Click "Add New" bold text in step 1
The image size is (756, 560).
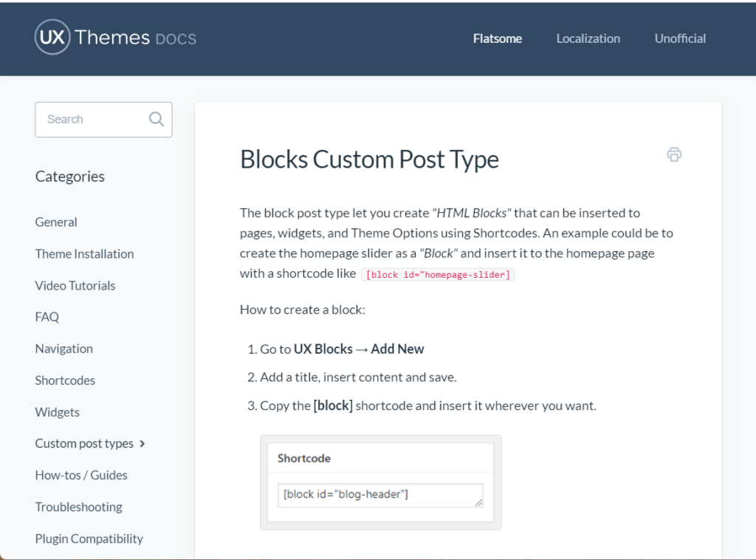(x=397, y=349)
